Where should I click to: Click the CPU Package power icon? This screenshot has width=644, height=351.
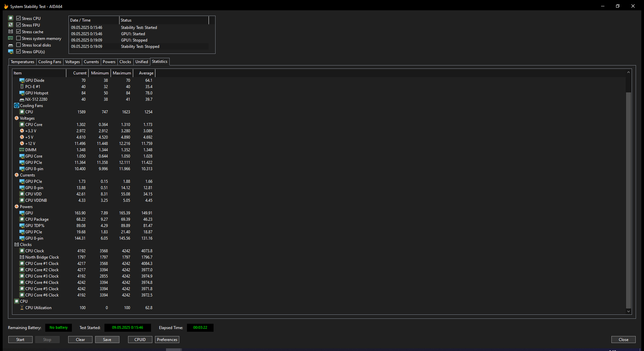[x=22, y=219]
